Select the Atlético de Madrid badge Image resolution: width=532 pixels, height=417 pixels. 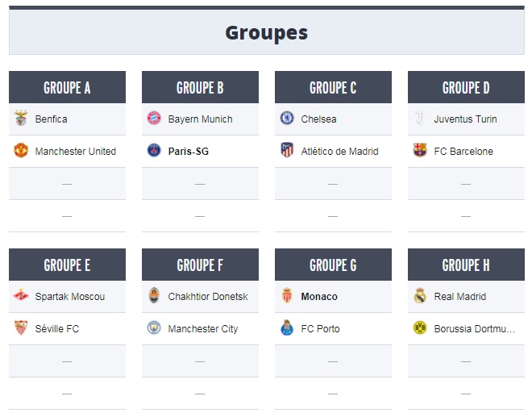coord(287,150)
